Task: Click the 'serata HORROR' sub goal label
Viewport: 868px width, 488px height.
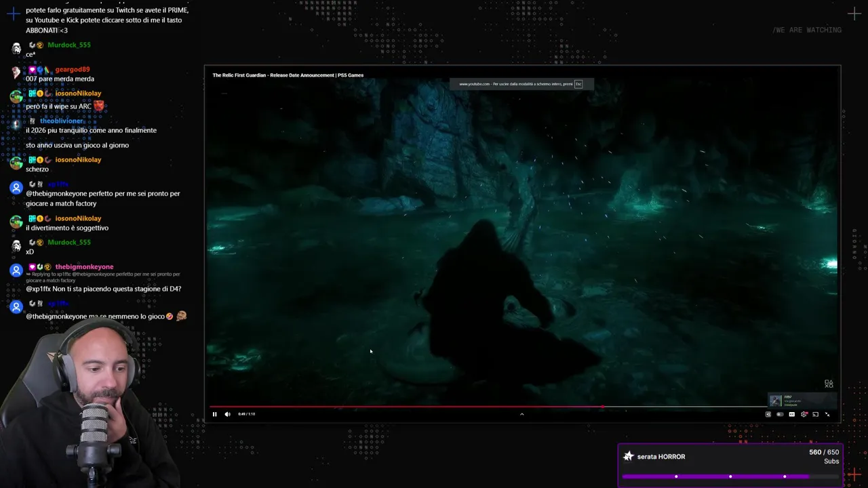Action: 661,457
